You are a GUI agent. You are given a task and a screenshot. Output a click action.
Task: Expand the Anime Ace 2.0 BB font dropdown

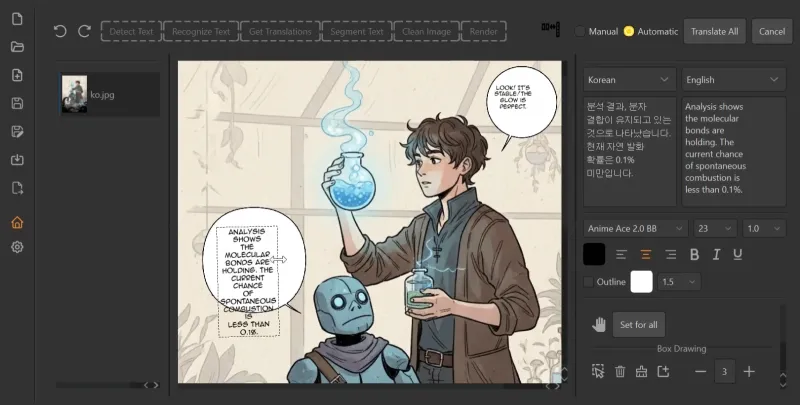635,229
